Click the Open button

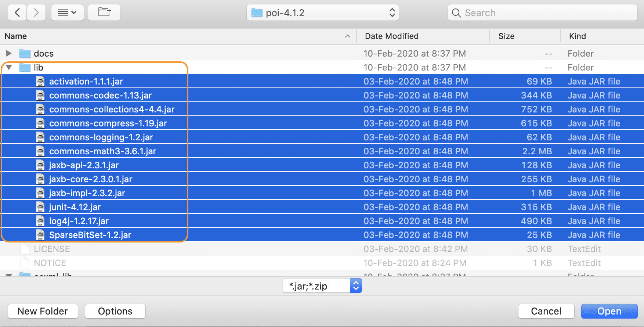(x=609, y=311)
